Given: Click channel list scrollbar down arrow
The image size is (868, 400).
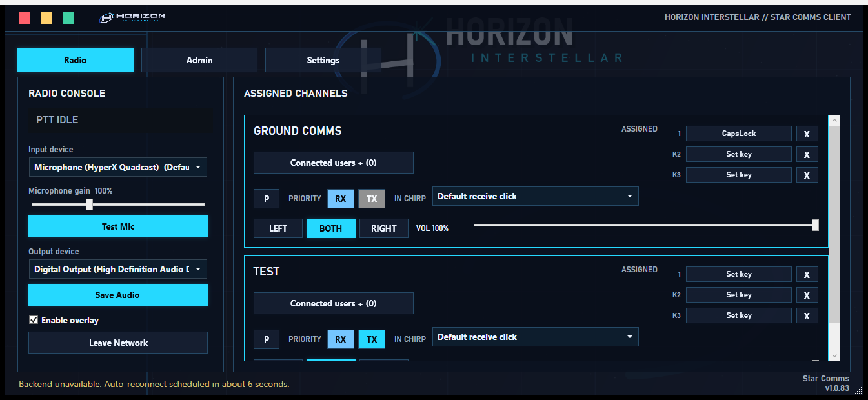Looking at the screenshot, I should (834, 355).
